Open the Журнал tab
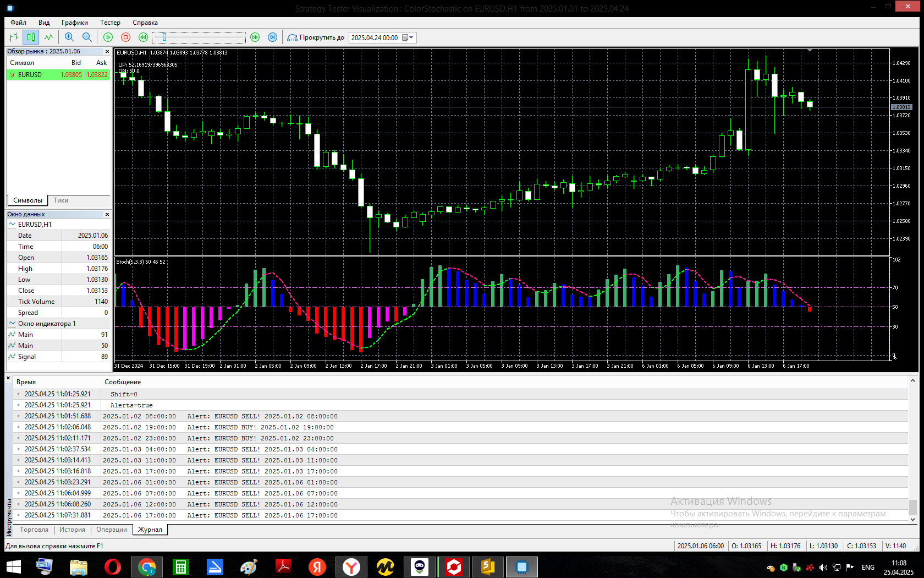Image resolution: width=924 pixels, height=578 pixels. 150,530
